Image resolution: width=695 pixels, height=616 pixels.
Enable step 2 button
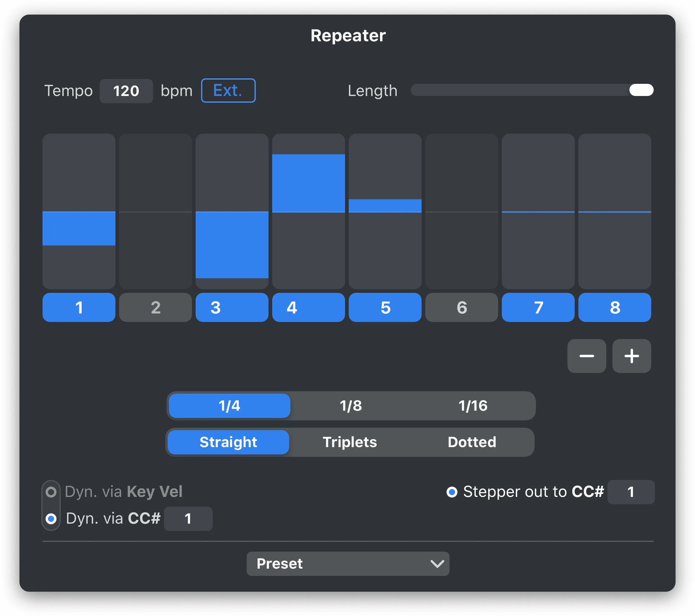[156, 307]
